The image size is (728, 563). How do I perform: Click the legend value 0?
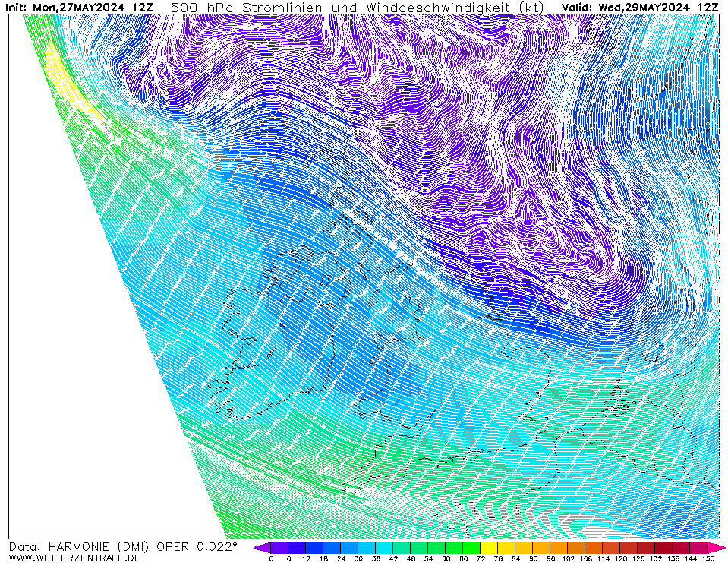pyautogui.click(x=271, y=558)
